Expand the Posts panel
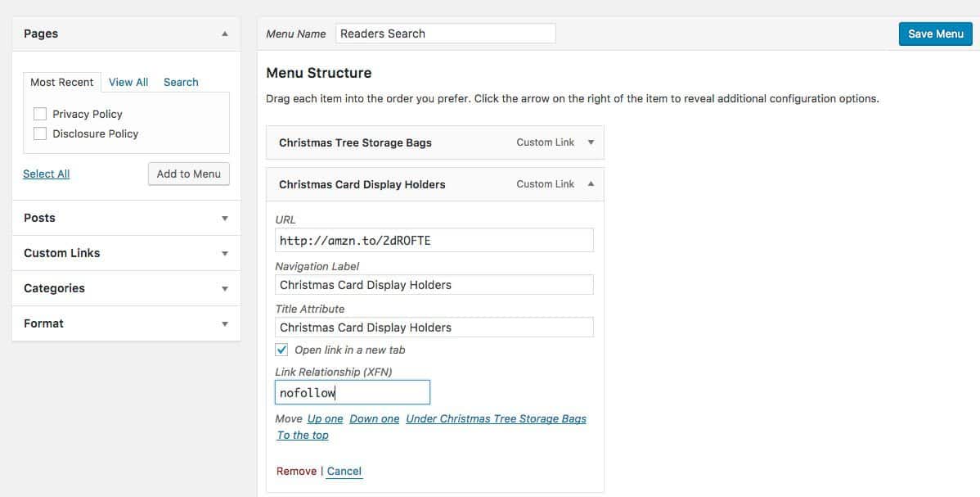The width and height of the screenshot is (980, 497). point(225,219)
